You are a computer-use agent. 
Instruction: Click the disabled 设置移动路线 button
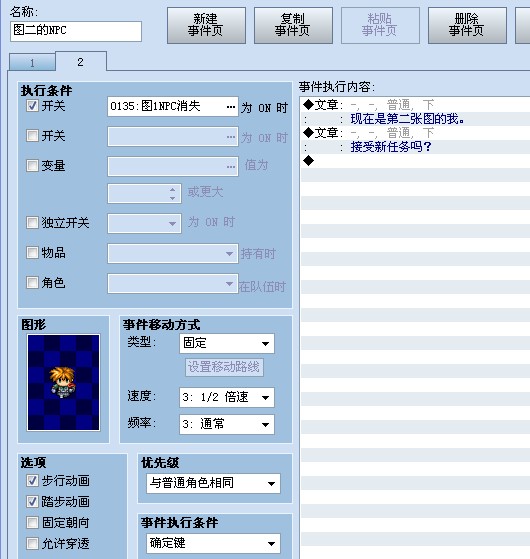[224, 367]
